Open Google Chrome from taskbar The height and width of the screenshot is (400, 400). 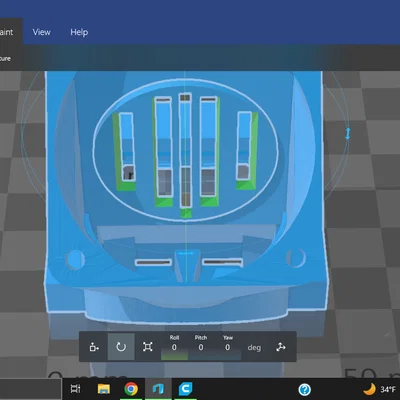click(131, 389)
